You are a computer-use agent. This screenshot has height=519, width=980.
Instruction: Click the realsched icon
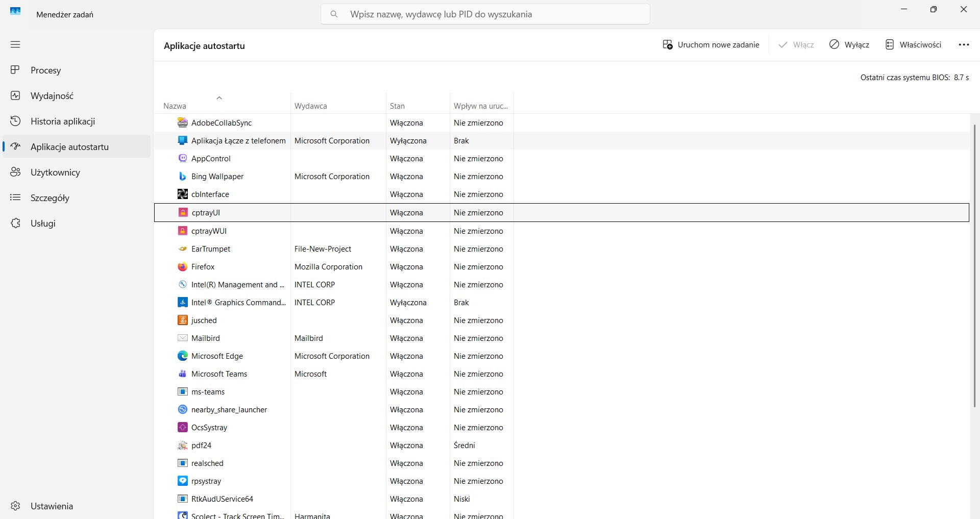[x=182, y=463]
